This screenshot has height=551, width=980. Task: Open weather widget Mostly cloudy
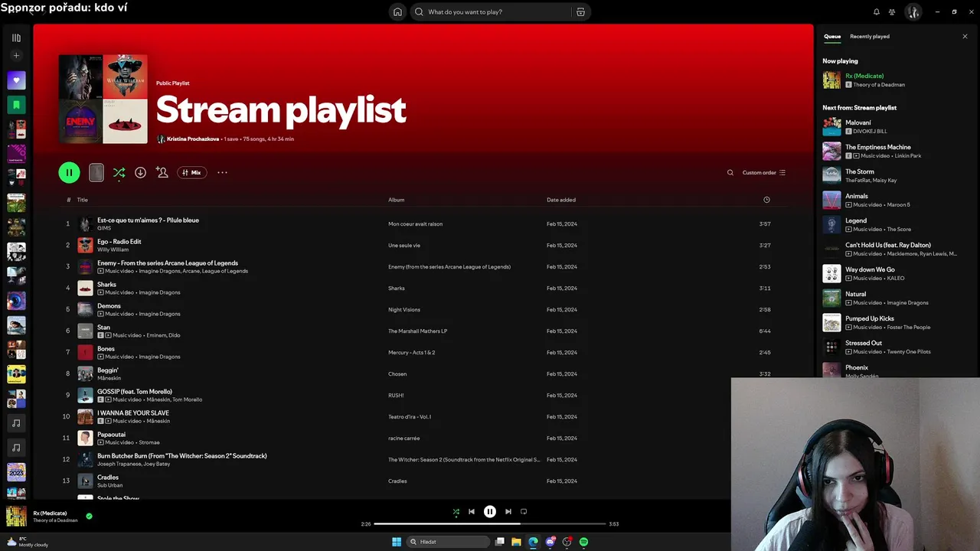coord(28,541)
